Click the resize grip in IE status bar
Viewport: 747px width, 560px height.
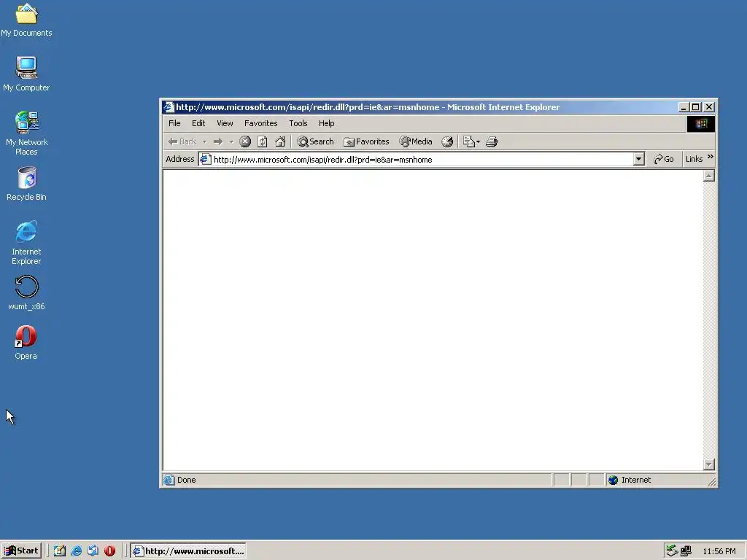[712, 482]
